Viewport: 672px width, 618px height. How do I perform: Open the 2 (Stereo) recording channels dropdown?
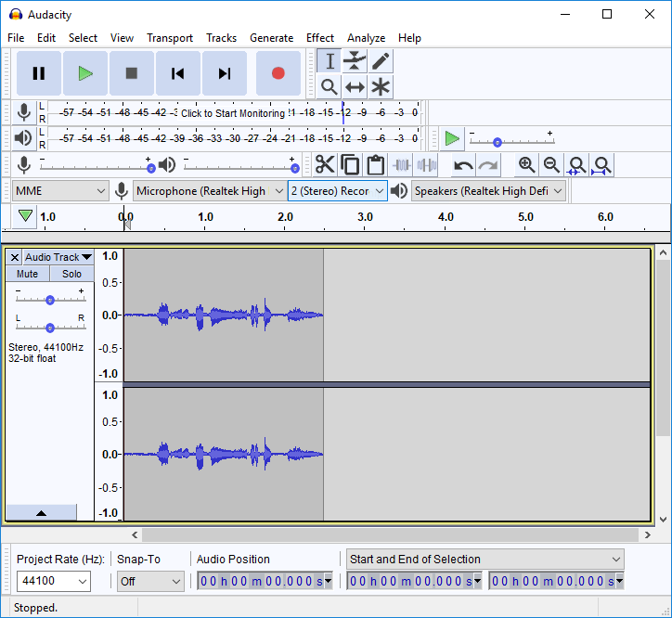point(338,191)
